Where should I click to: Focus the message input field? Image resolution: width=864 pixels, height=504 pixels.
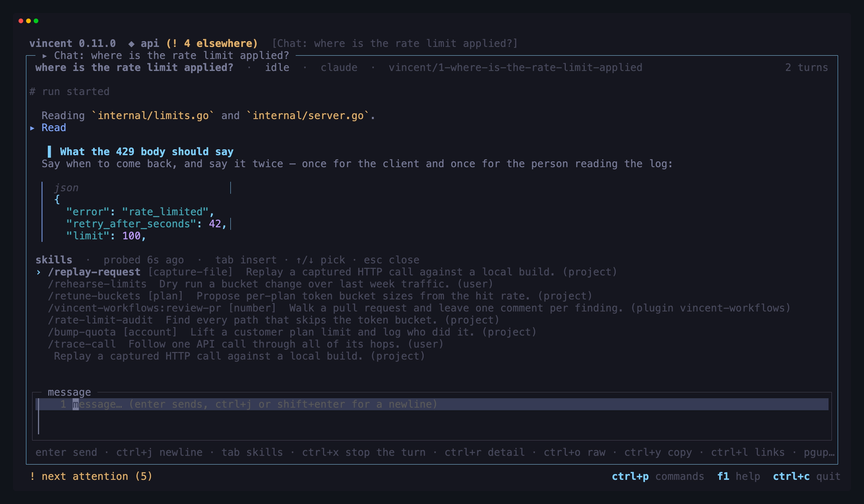(432, 416)
